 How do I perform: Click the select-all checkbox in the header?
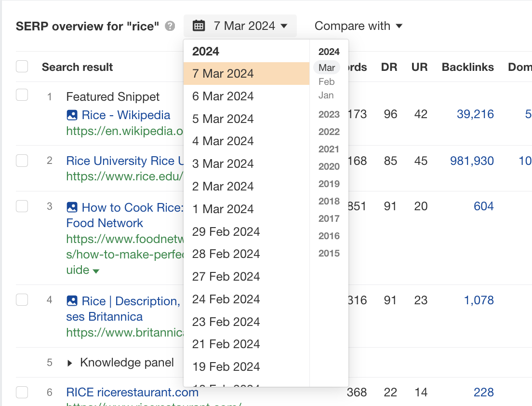tap(22, 67)
